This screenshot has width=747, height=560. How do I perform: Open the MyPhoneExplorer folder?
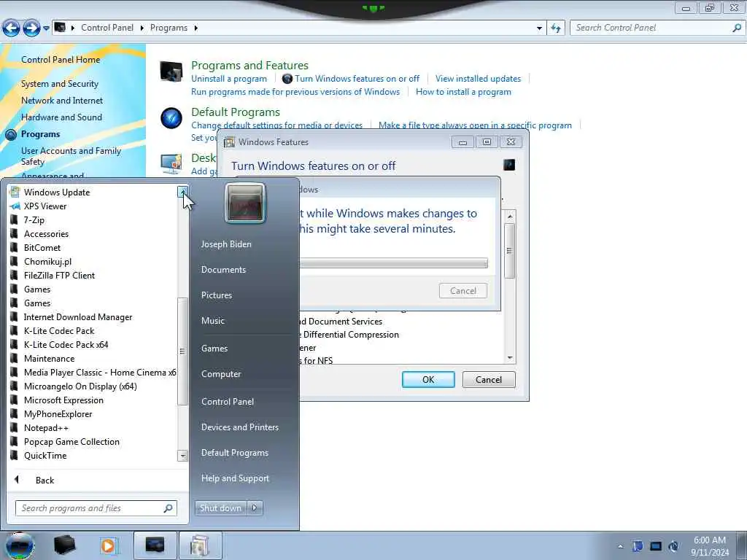click(58, 414)
